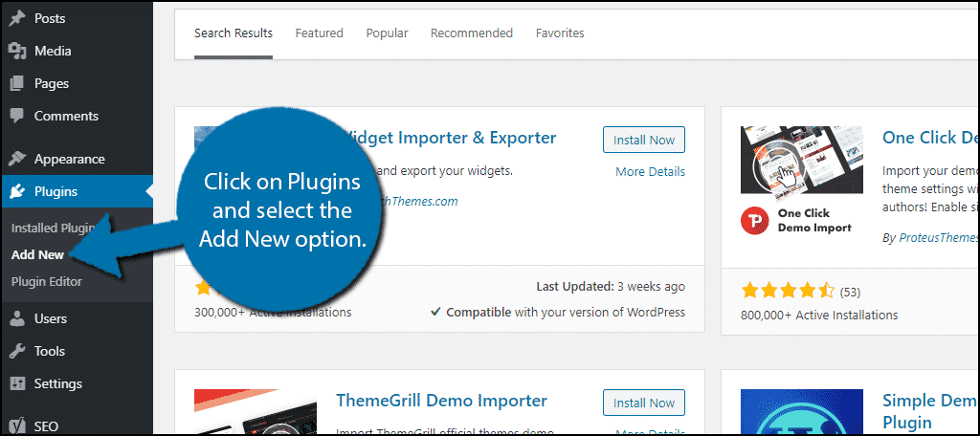Open More Details for Widget Importer
Screen dimensions: 980x436
650,172
